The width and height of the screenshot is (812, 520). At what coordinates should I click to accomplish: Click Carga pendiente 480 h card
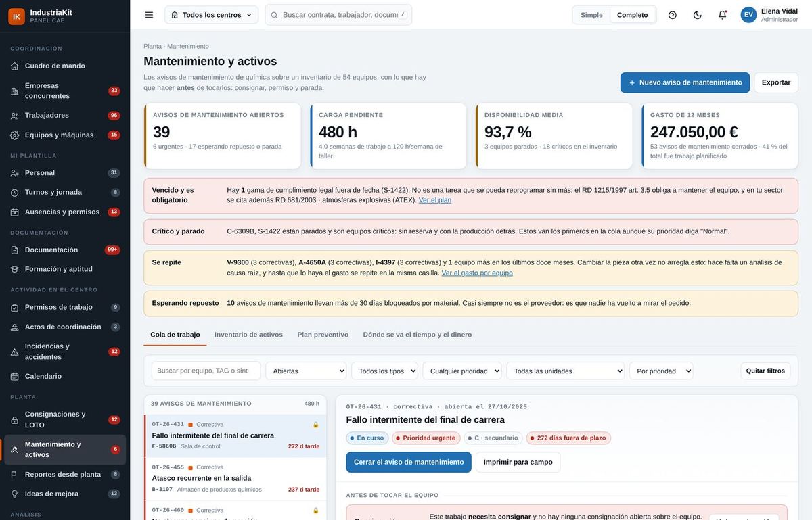pyautogui.click(x=388, y=136)
